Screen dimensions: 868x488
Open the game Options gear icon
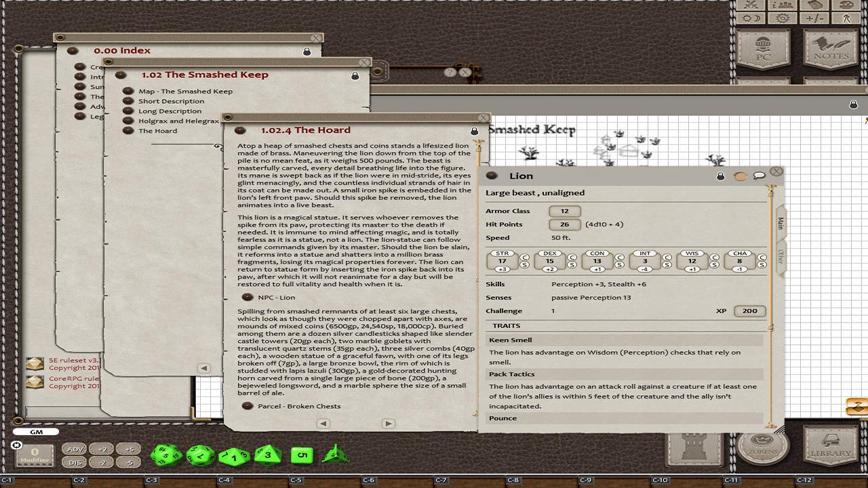point(783,18)
